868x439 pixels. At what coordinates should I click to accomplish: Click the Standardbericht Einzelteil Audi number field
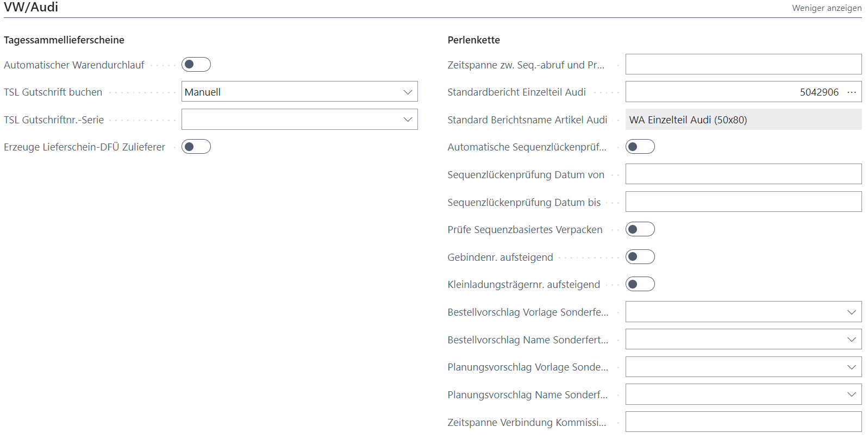click(734, 92)
